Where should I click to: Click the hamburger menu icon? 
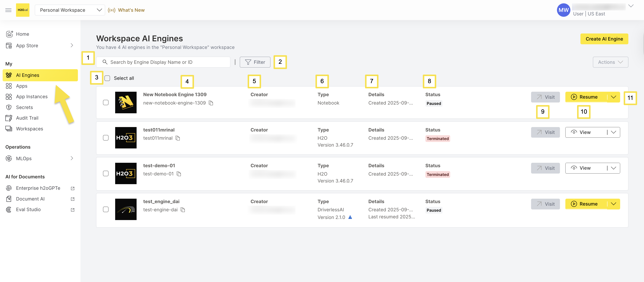(8, 10)
